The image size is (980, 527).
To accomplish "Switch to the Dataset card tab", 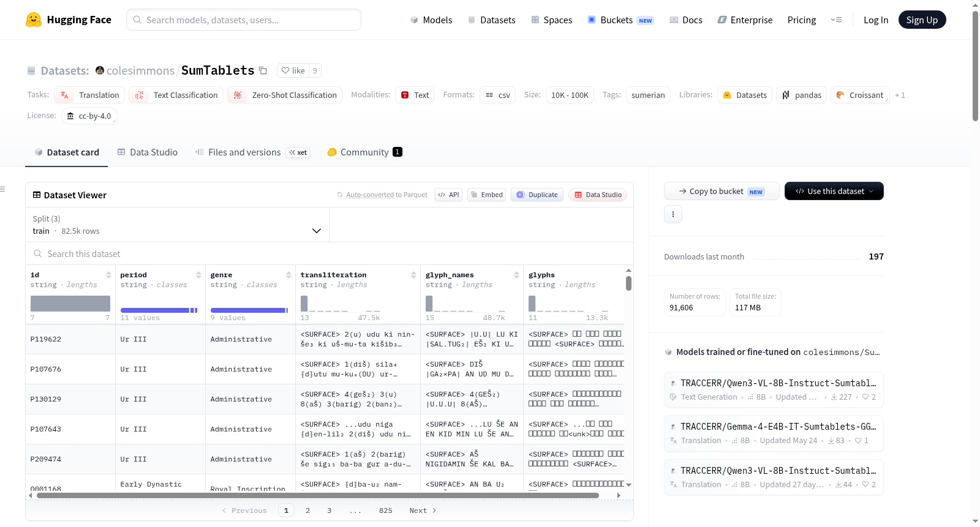I will click(67, 152).
